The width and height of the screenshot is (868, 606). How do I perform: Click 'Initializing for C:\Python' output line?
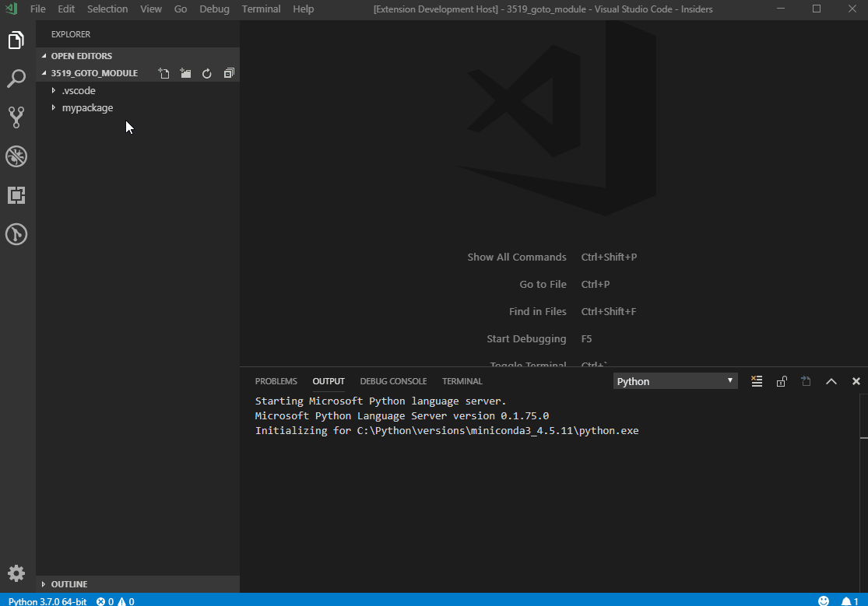click(x=447, y=430)
